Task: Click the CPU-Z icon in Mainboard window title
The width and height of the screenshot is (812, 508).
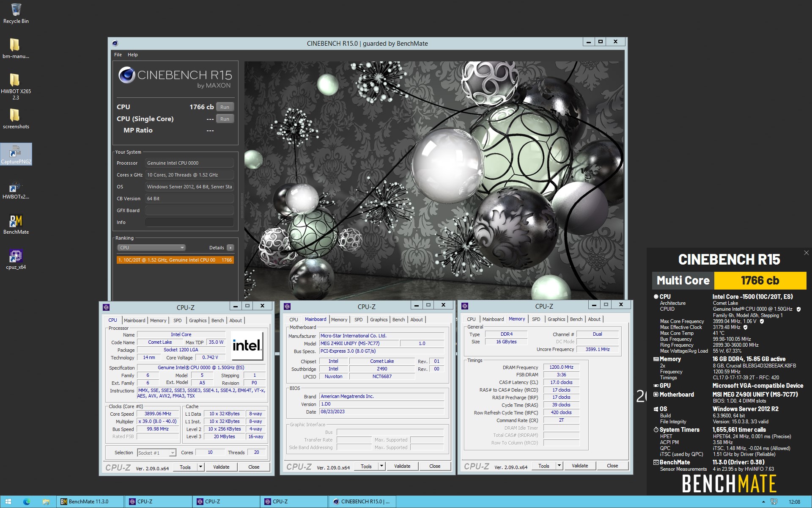Action: click(x=287, y=306)
